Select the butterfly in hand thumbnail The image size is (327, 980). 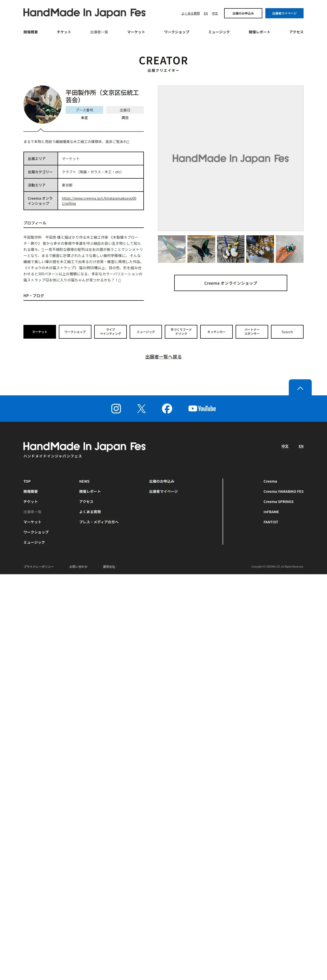tap(290, 249)
